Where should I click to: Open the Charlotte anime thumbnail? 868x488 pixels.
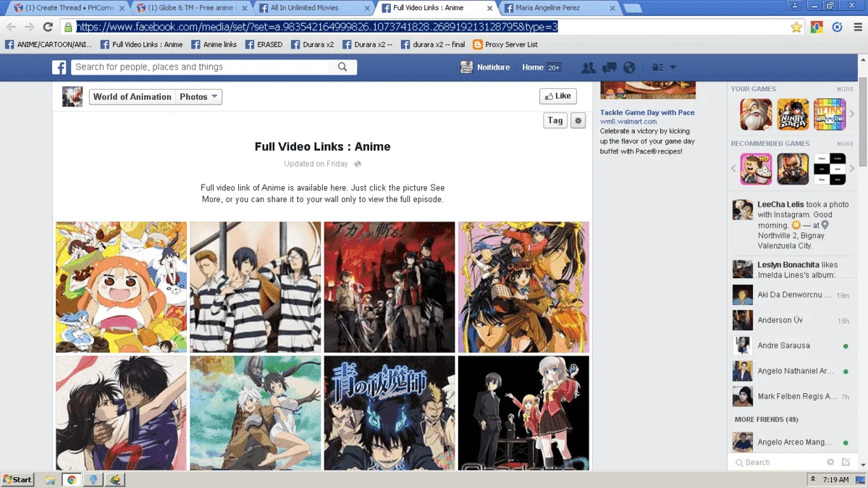(x=523, y=413)
